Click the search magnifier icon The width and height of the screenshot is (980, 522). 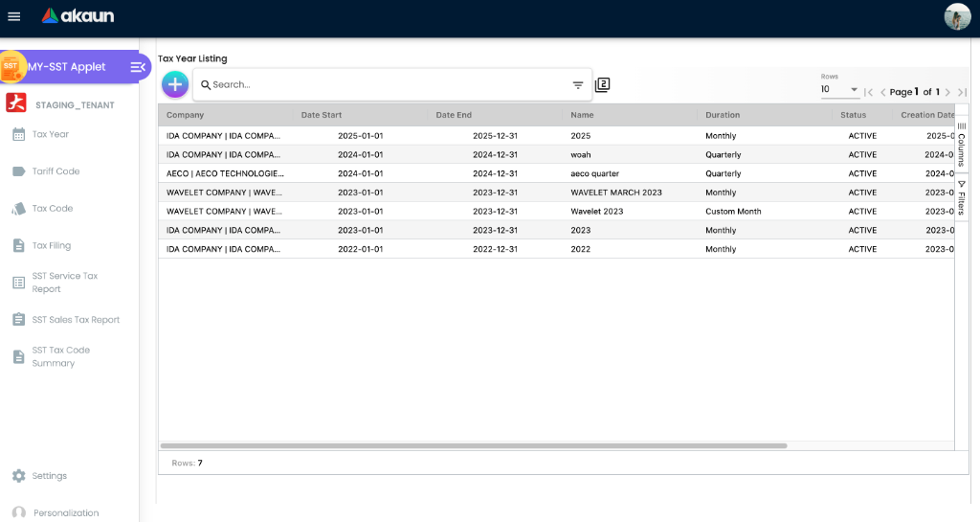205,85
